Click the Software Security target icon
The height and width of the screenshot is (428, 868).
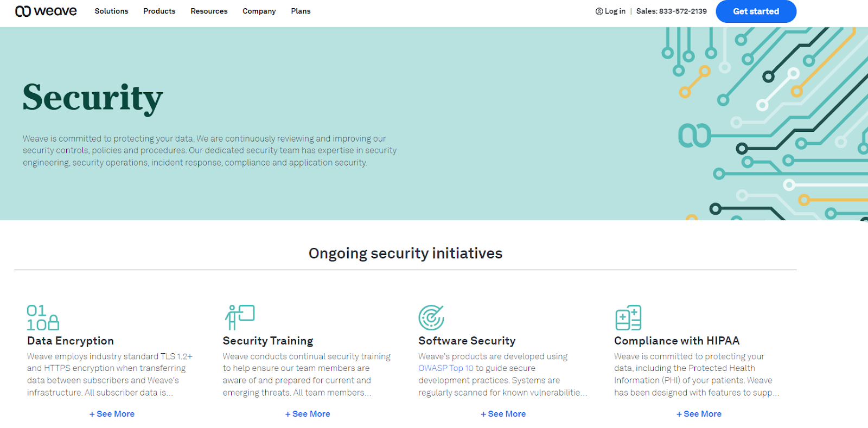[431, 317]
